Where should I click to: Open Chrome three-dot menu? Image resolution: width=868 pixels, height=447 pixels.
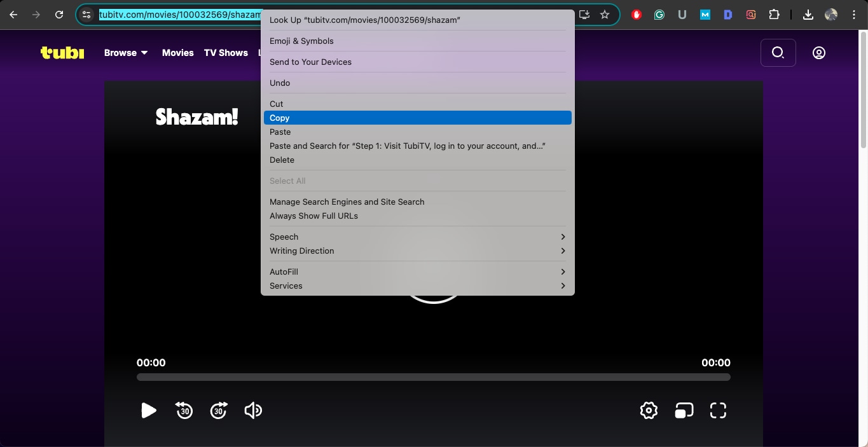click(x=854, y=15)
